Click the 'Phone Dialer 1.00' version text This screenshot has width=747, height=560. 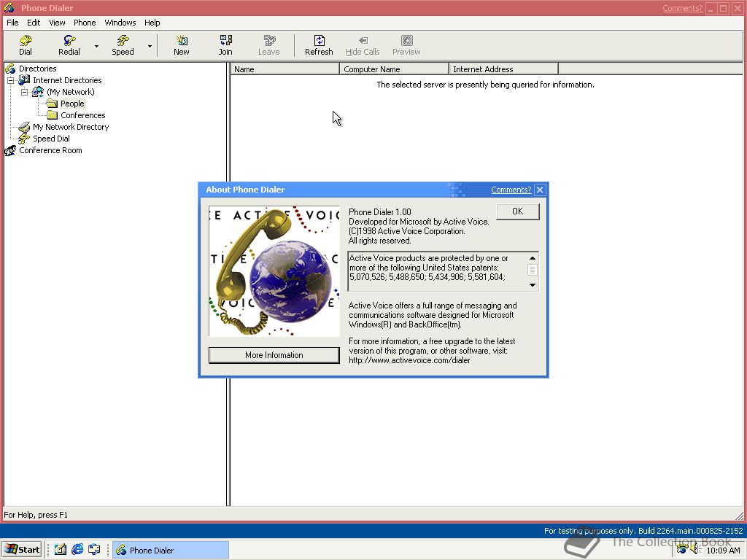point(379,212)
